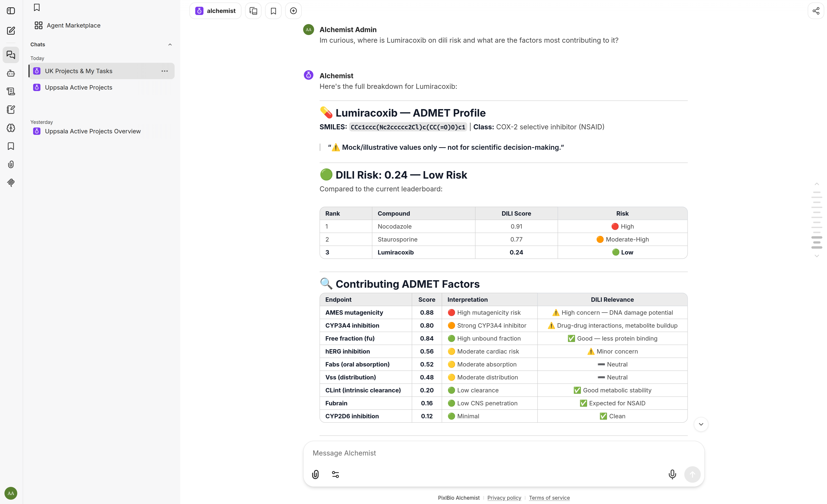This screenshot has width=827, height=504.
Task: Click the send arrow button
Action: [692, 474]
